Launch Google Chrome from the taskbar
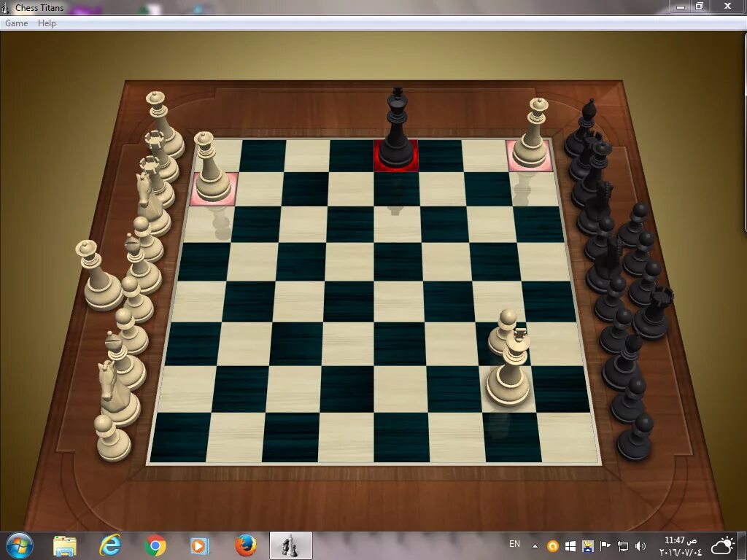747x560 pixels. [155, 545]
